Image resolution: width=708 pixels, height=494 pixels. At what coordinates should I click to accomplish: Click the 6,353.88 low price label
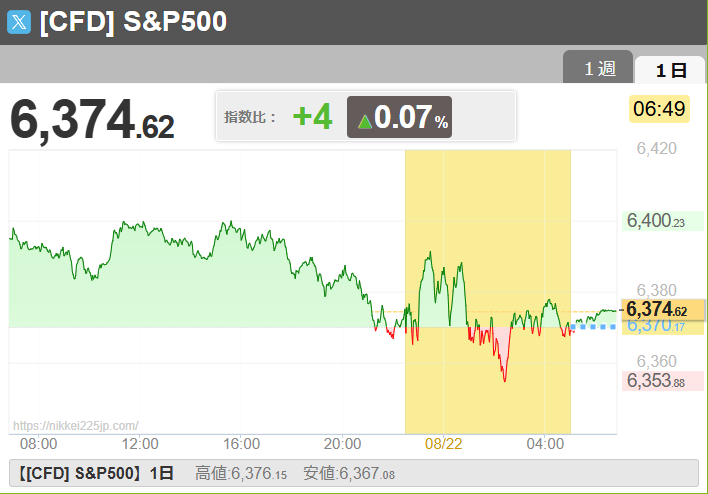[x=662, y=381]
